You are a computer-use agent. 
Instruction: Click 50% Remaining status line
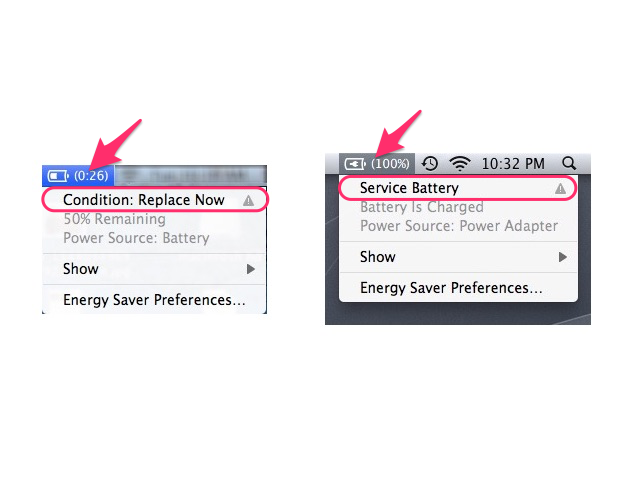point(114,219)
